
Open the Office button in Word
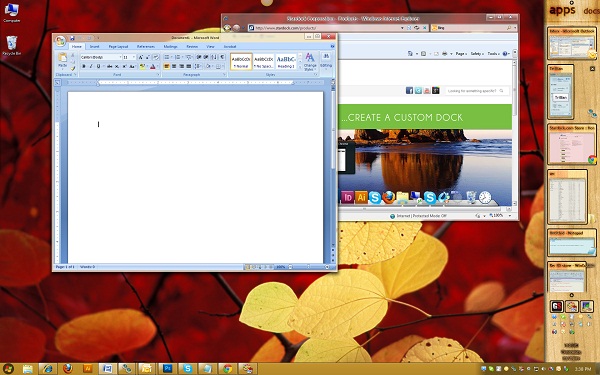click(60, 41)
